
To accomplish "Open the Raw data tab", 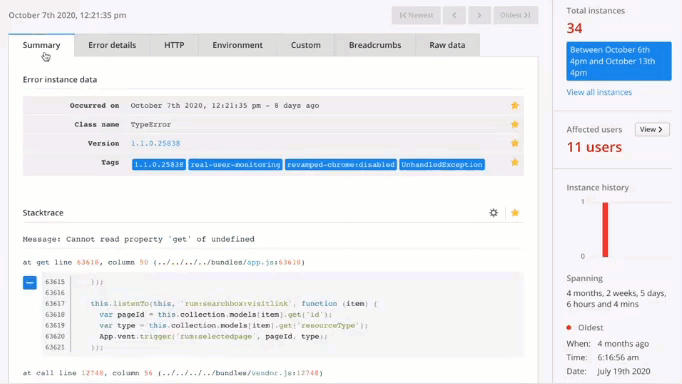I will pos(447,45).
